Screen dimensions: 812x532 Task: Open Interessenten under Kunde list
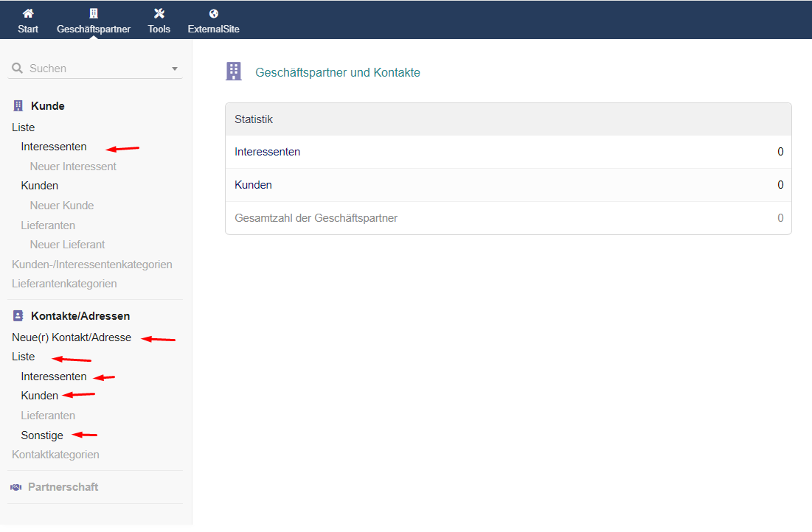(x=54, y=147)
